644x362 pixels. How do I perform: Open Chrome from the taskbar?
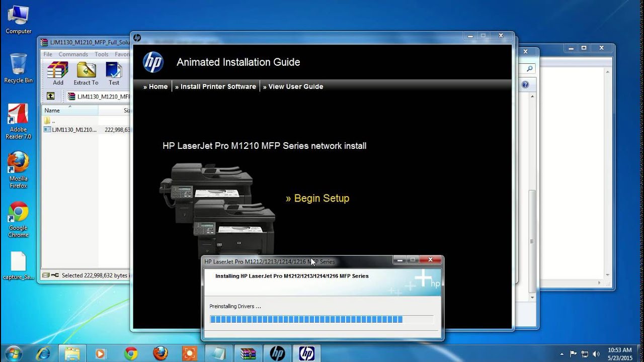coord(131,353)
